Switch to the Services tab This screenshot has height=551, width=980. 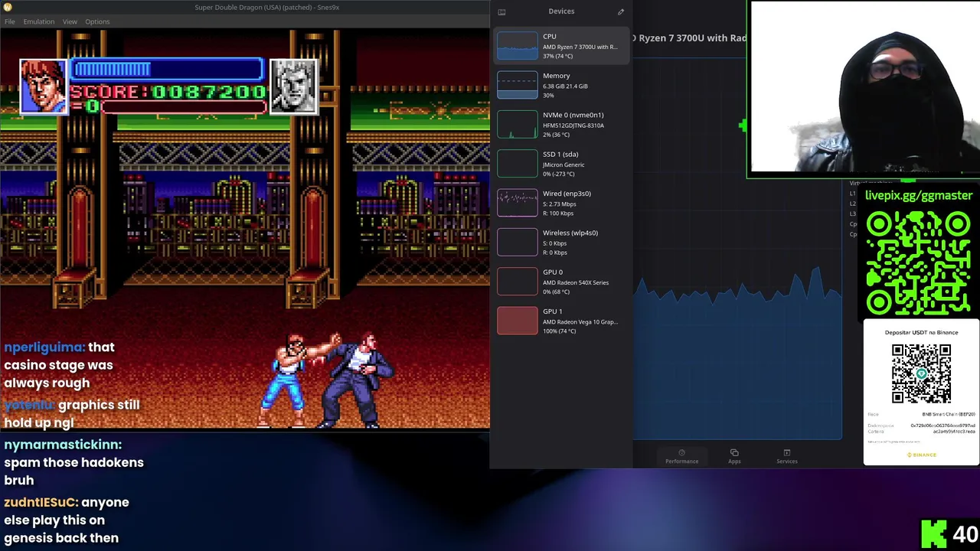point(786,456)
